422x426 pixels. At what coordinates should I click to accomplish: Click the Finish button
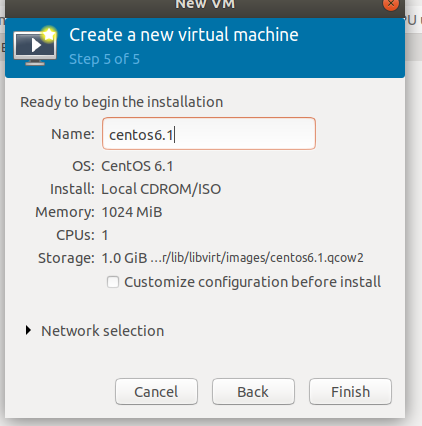click(x=350, y=392)
